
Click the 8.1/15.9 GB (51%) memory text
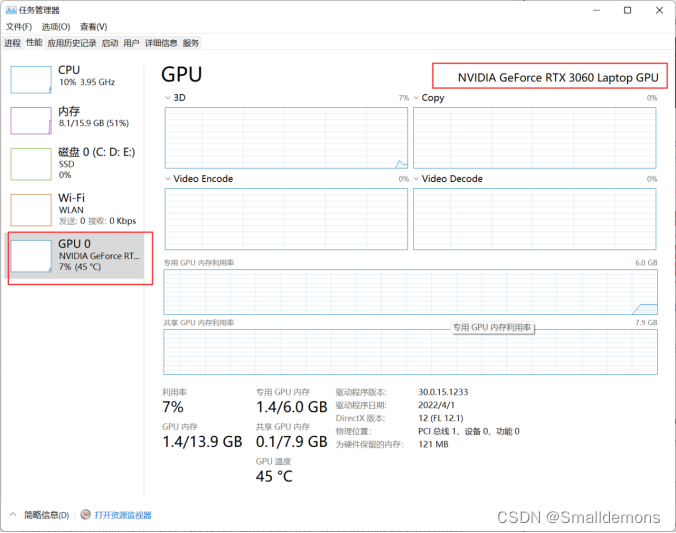(94, 123)
